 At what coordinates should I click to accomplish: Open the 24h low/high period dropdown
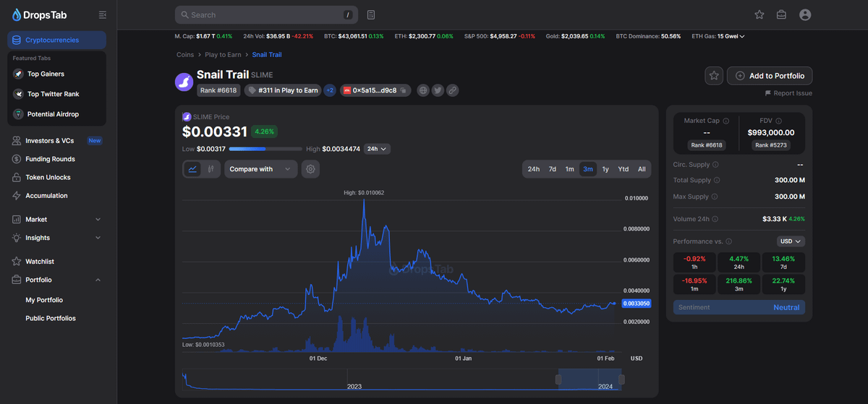[377, 149]
